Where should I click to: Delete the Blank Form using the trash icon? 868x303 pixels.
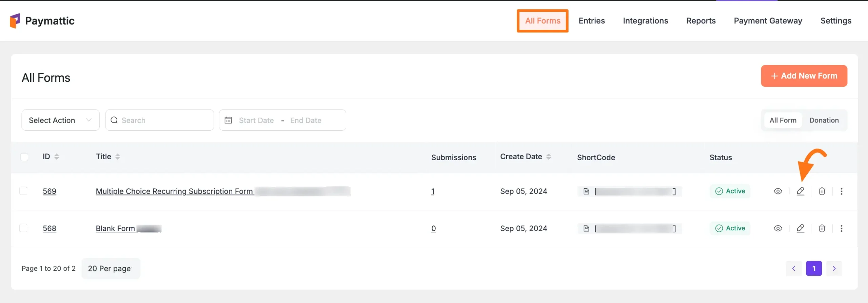point(822,228)
